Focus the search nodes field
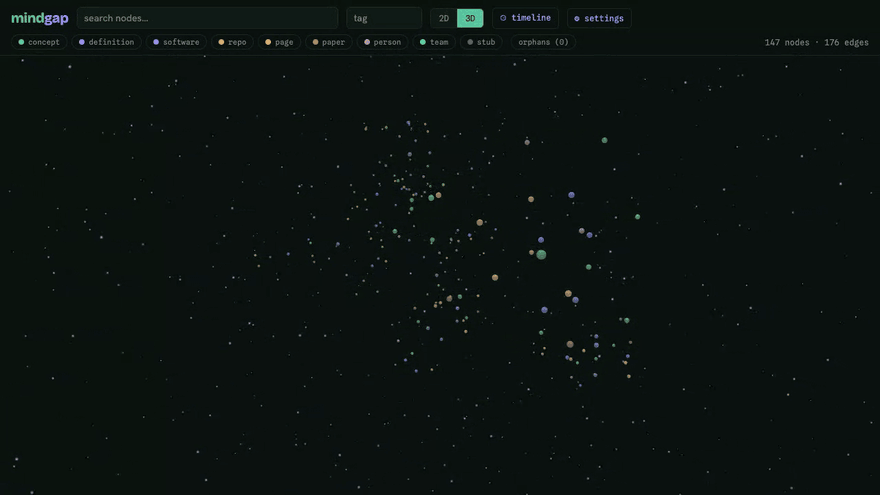 tap(207, 18)
